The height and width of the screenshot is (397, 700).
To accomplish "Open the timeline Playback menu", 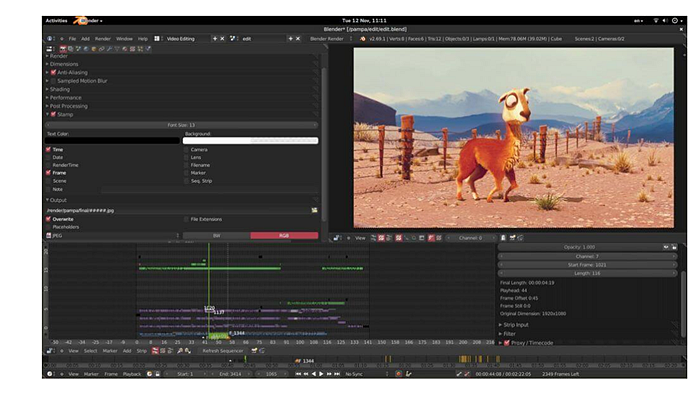I will (x=132, y=374).
